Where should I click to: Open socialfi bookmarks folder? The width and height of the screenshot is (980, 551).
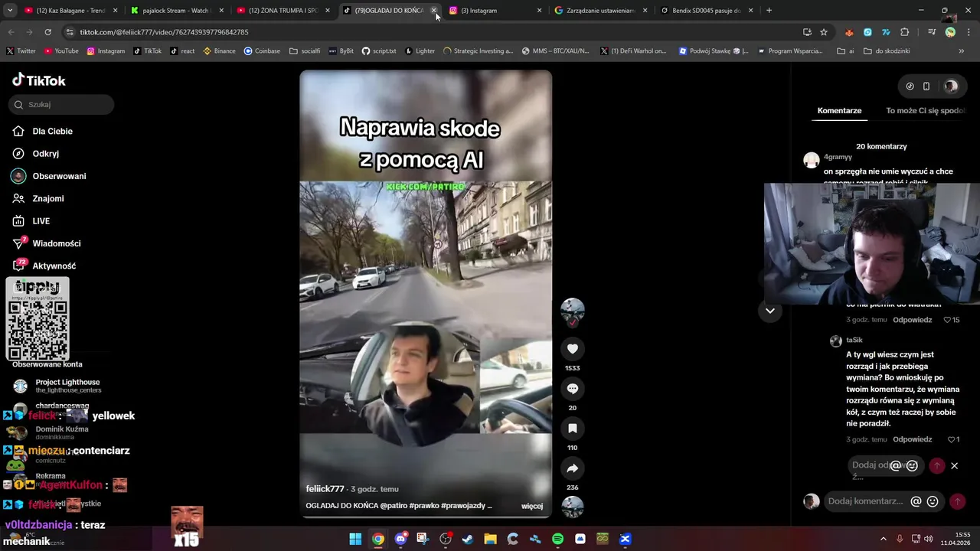click(x=305, y=51)
